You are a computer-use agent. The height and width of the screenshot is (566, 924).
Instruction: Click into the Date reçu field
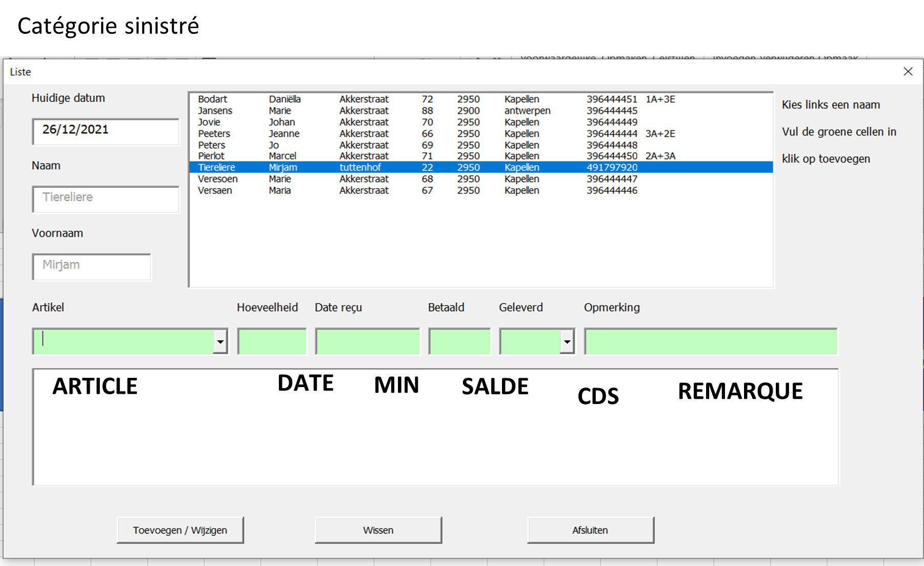[367, 341]
